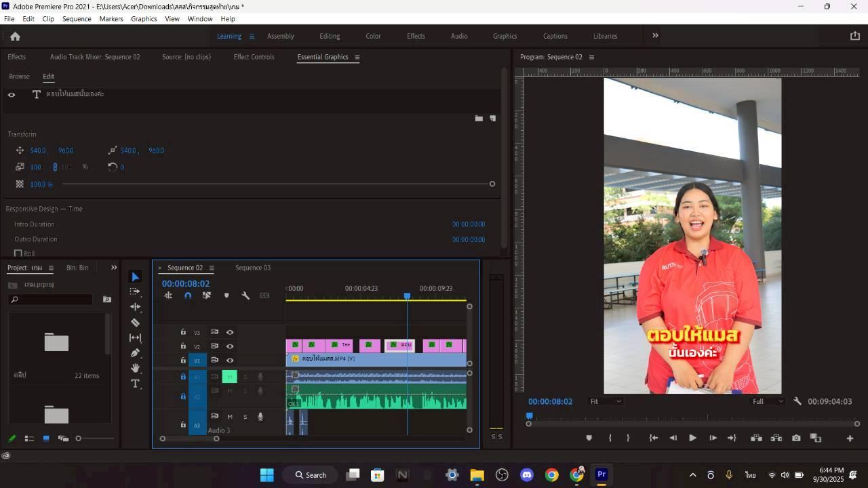Click the Browse tab in Essential Graphics
The height and width of the screenshot is (488, 868).
19,77
